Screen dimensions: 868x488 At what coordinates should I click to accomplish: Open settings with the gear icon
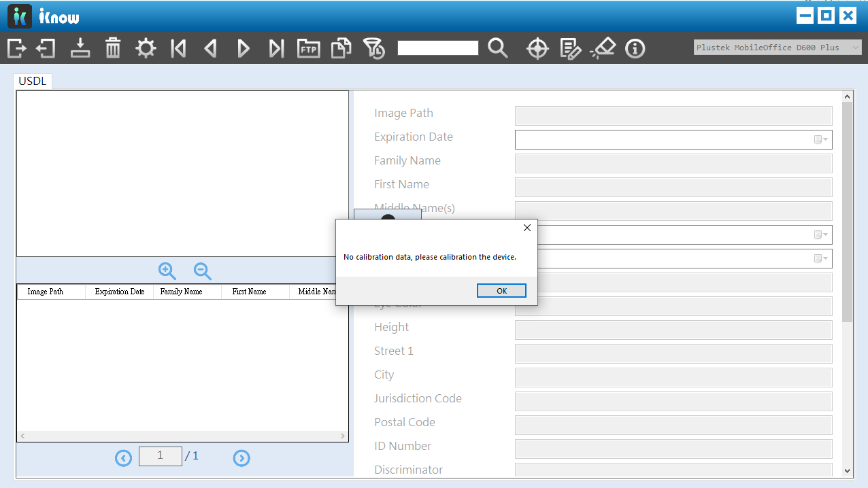[146, 48]
